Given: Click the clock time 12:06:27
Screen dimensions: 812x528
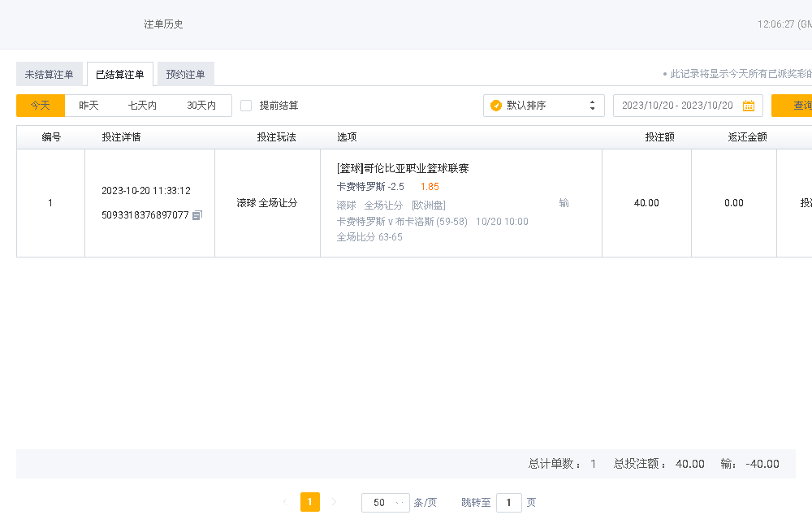Looking at the screenshot, I should click(775, 24).
